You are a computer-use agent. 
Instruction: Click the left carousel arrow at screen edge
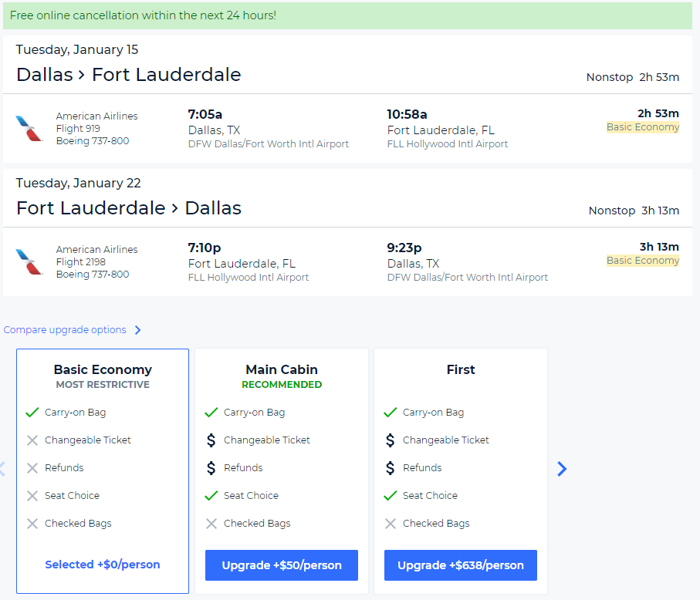(2, 468)
